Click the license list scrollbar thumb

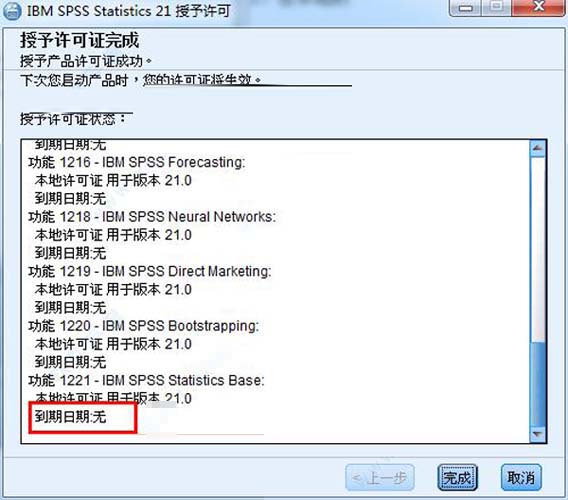pyautogui.click(x=538, y=384)
